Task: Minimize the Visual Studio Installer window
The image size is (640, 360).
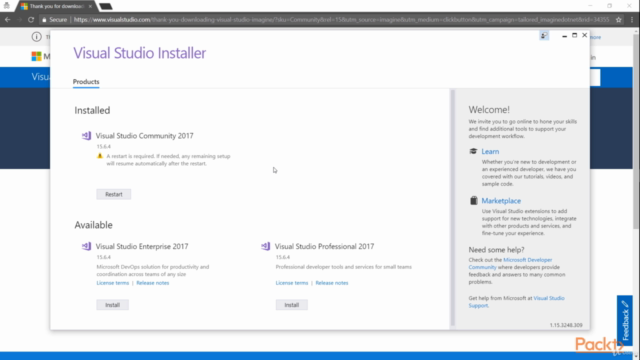Action: (564, 36)
